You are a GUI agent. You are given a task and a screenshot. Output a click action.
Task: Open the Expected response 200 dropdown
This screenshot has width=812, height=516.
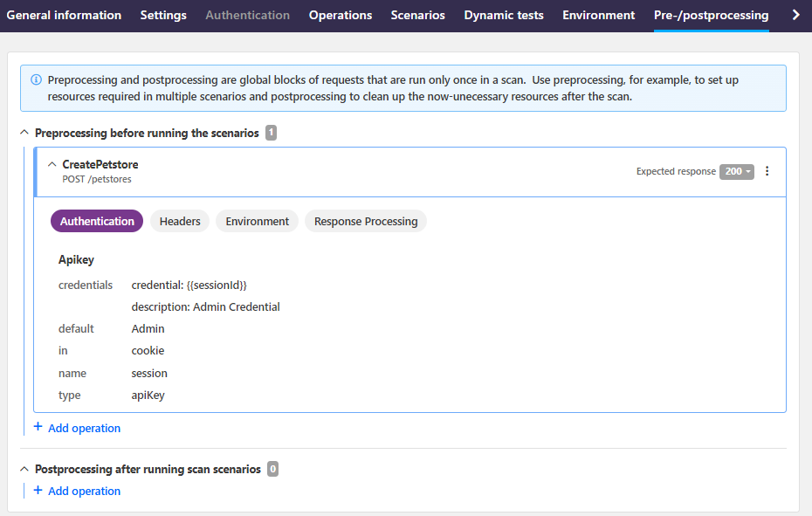pos(737,171)
